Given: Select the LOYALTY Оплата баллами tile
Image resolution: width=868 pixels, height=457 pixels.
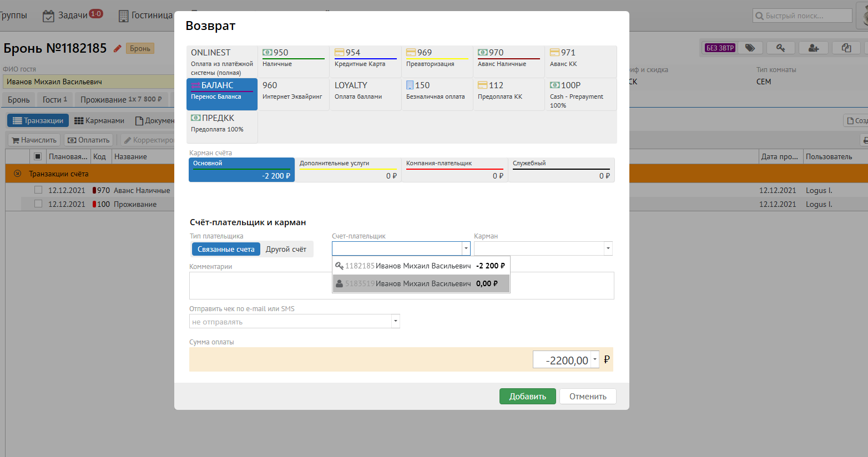Looking at the screenshot, I should point(366,94).
